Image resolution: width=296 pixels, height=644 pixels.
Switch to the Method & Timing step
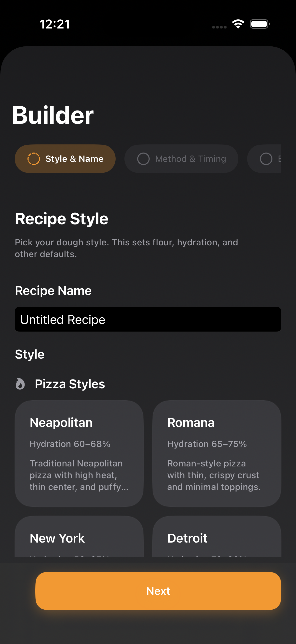(181, 159)
